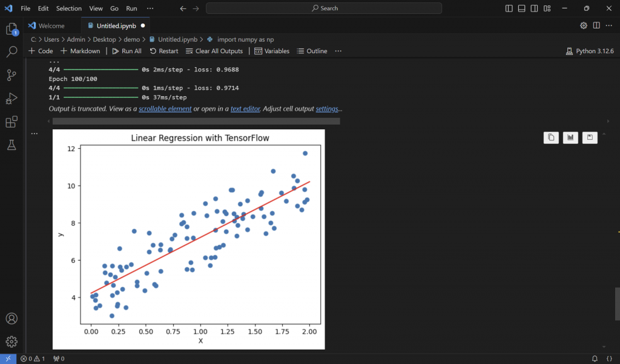Expand additional menu bar items ellipsis
The image size is (620, 364).
click(150, 8)
